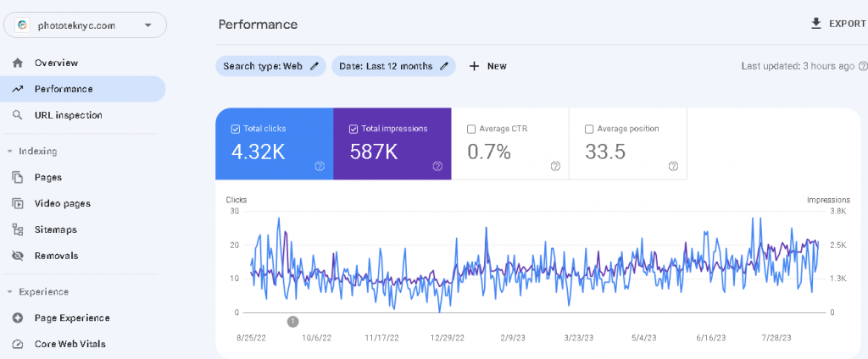The image size is (868, 359).
Task: Click the export download arrow icon
Action: (x=815, y=24)
